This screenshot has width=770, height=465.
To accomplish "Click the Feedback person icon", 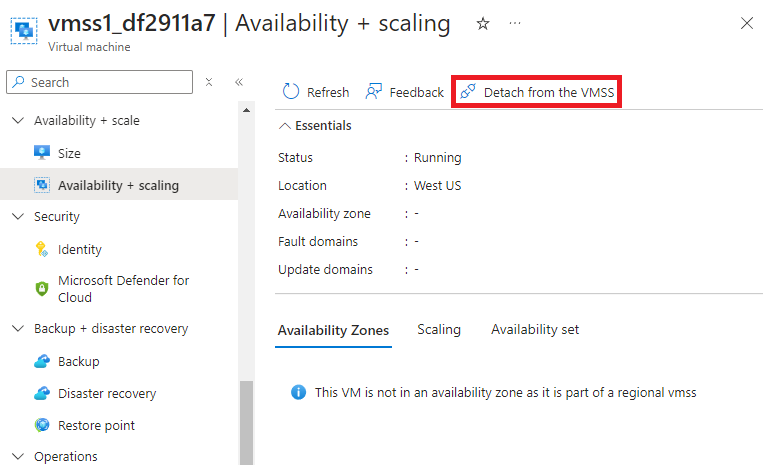I will coord(374,91).
